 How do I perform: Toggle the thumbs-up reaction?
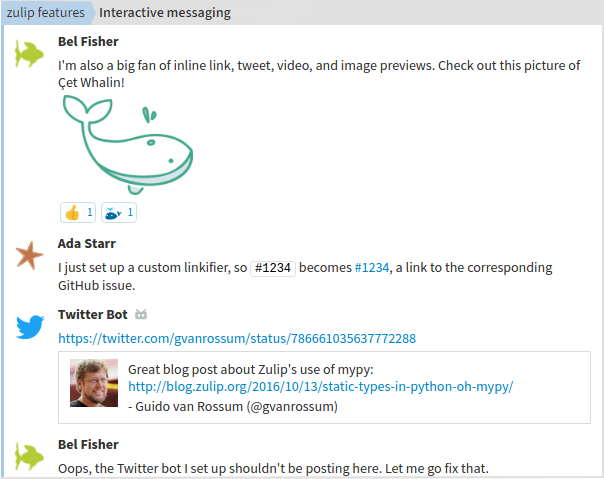[78, 212]
